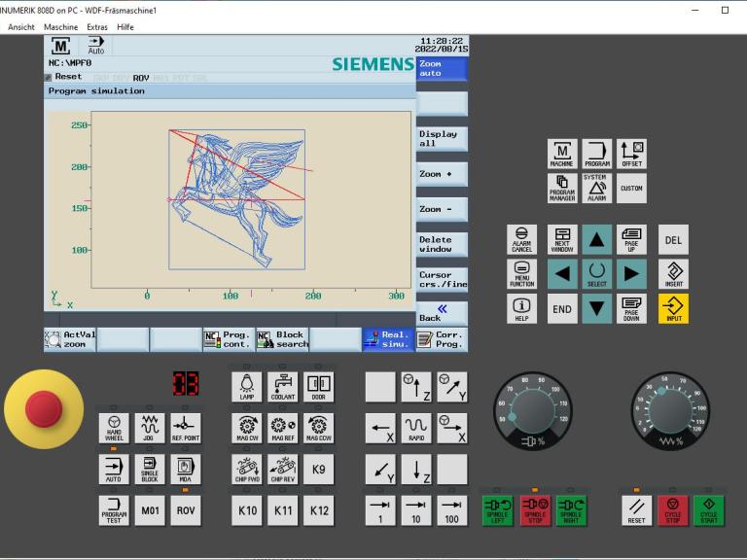Toggle Program Test key
The width and height of the screenshot is (747, 560).
coord(114,510)
